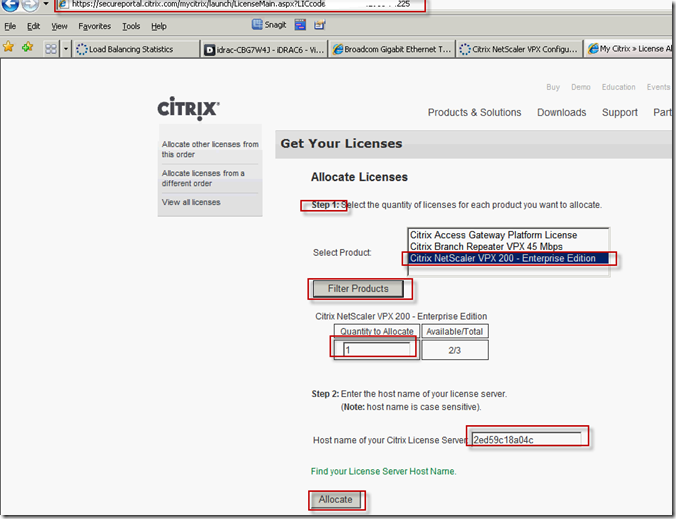The width and height of the screenshot is (676, 519).
Task: Click the Education top link
Action: pyautogui.click(x=618, y=87)
